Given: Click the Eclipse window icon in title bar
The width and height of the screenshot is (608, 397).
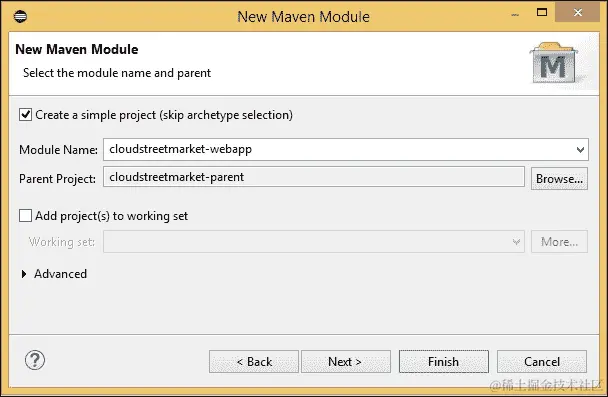Looking at the screenshot, I should pos(20,16).
